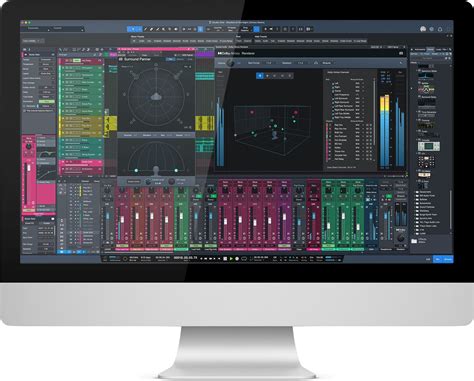Image resolution: width=474 pixels, height=381 pixels.
Task: Jump to previous marker in transport
Action: [201, 259]
